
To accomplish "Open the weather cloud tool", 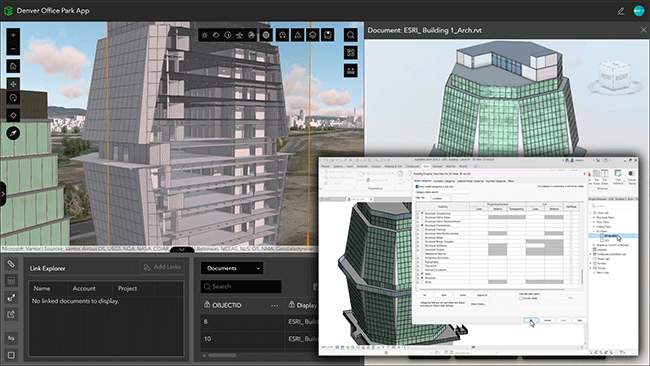I will (x=216, y=35).
